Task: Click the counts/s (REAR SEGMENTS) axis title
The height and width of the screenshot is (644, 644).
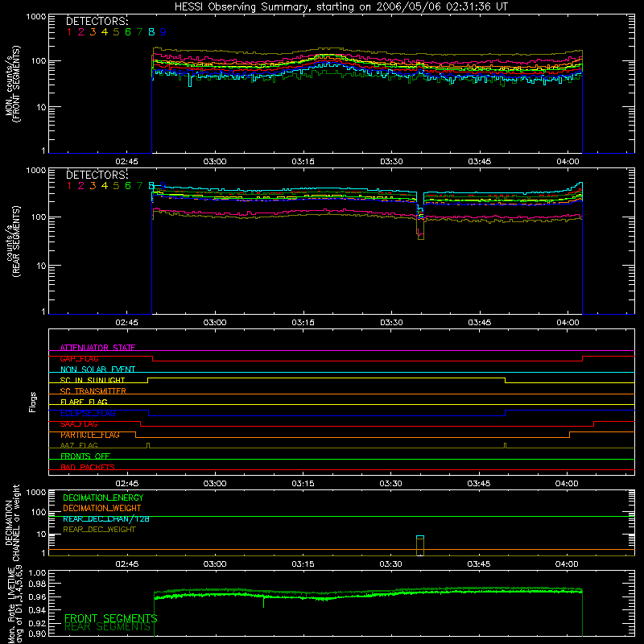Action: [x=12, y=242]
